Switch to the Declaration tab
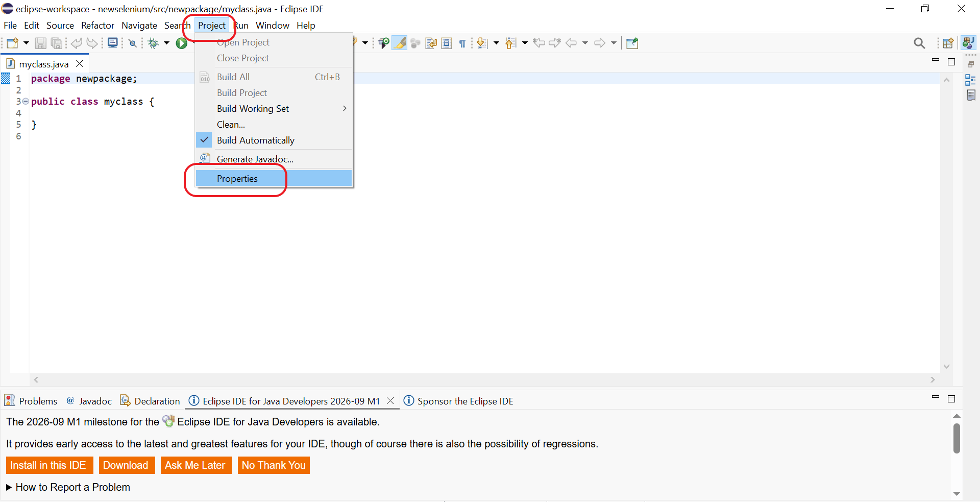 pos(150,401)
